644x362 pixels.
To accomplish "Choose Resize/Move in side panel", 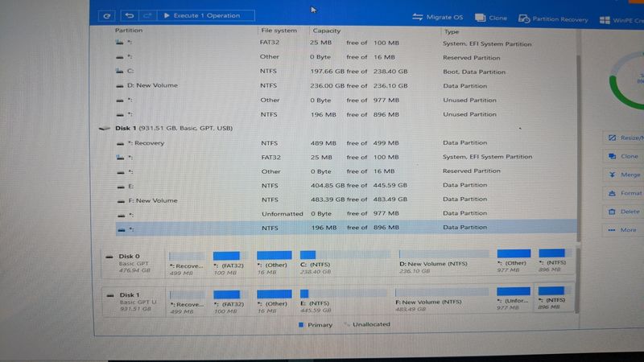I will pos(623,138).
